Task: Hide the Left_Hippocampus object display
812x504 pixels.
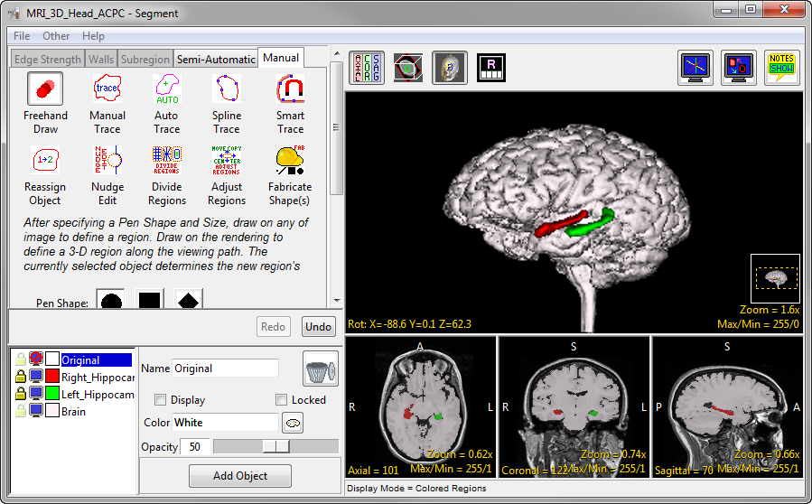Action: pos(36,393)
